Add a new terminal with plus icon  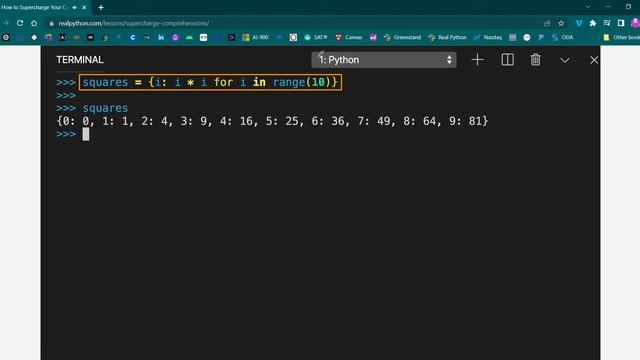(477, 60)
